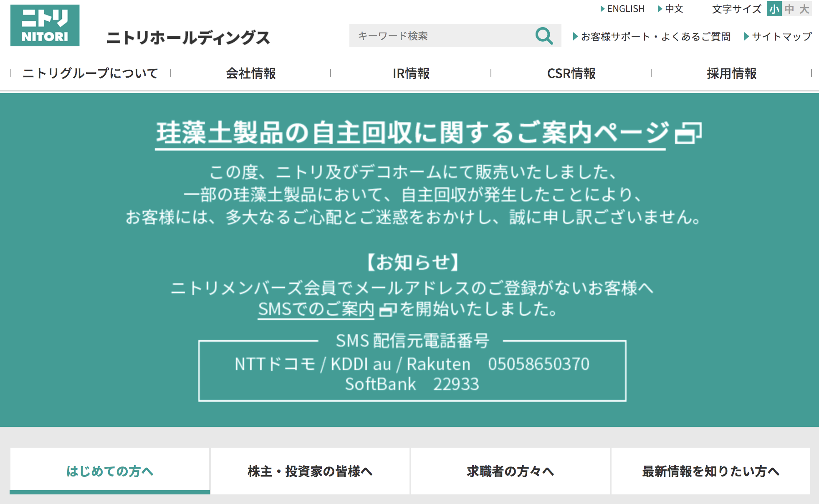Select the はじめての方へ tab
Image resolution: width=819 pixels, height=504 pixels.
pyautogui.click(x=110, y=471)
